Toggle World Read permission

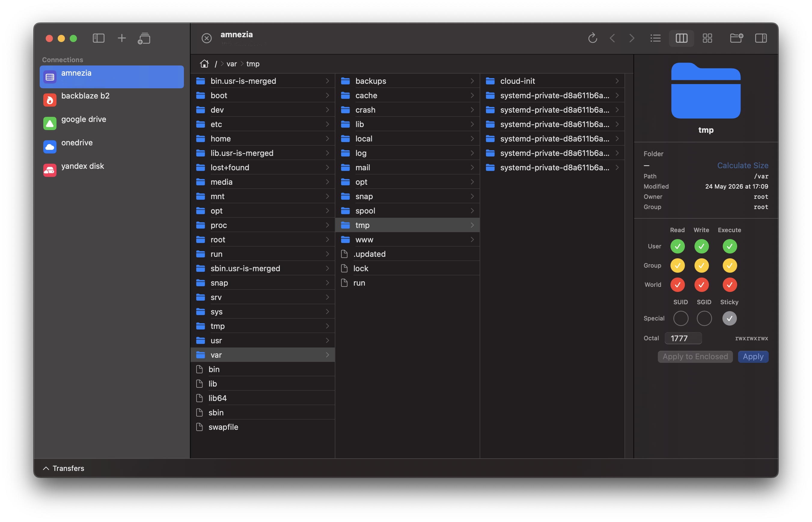[677, 285]
